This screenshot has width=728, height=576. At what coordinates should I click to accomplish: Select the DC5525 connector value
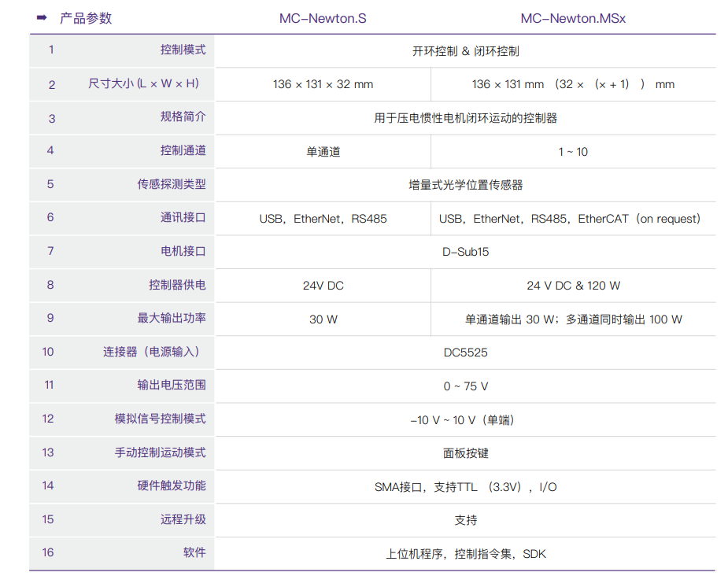pos(465,353)
